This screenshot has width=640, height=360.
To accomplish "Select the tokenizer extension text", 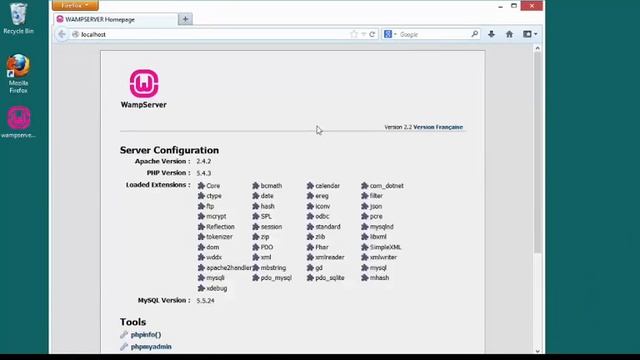I will pos(220,237).
